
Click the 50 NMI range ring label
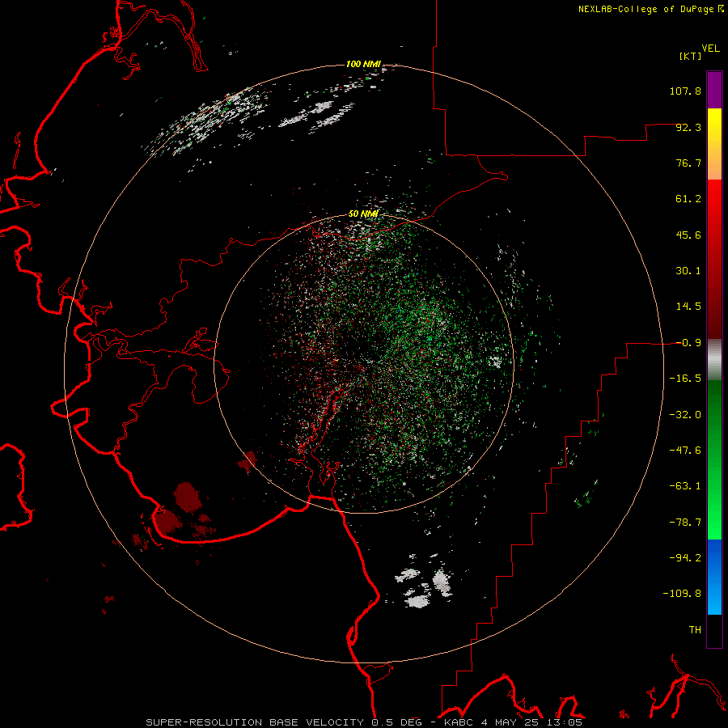tap(363, 214)
